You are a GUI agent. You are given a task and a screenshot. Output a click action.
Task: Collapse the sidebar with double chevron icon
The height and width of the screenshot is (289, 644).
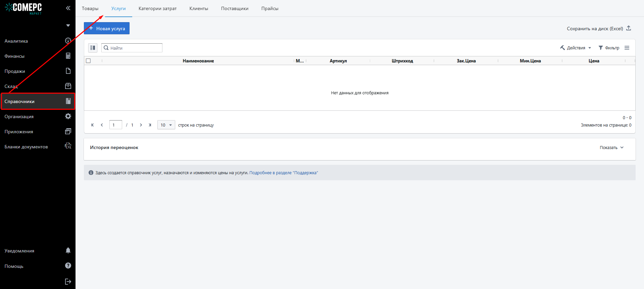[x=68, y=8]
